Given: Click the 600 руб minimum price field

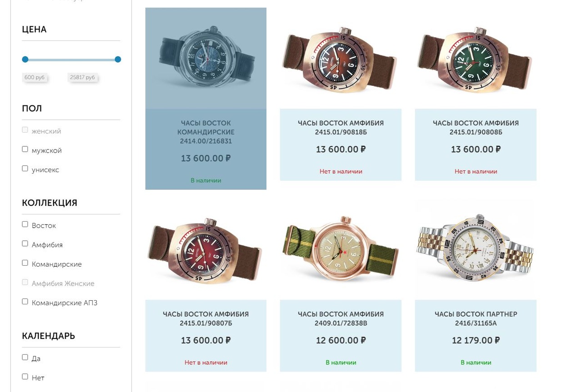Looking at the screenshot, I should click(x=35, y=78).
